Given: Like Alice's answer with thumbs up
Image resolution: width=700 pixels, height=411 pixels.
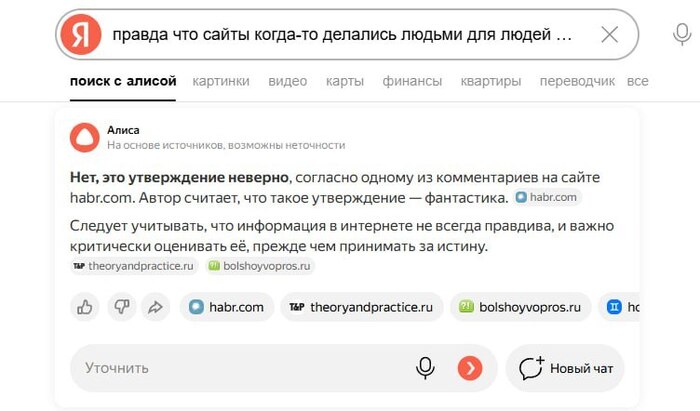Looking at the screenshot, I should coord(86,307).
